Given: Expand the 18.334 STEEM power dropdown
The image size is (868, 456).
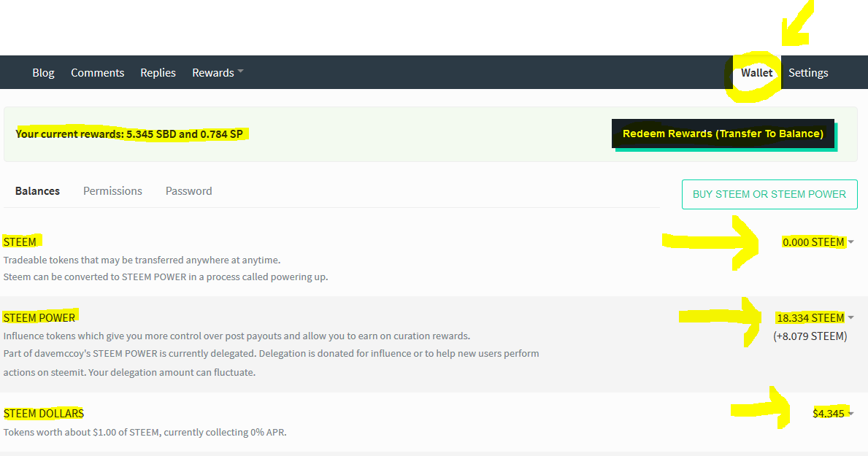Looking at the screenshot, I should point(815,317).
